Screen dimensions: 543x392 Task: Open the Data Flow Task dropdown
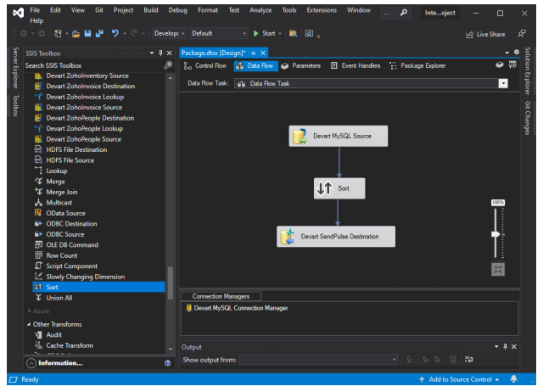503,83
